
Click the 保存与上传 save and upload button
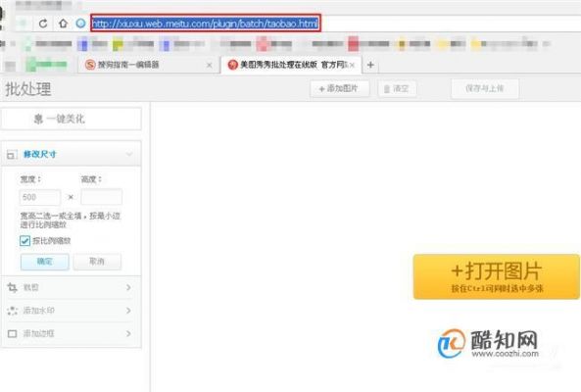point(485,88)
